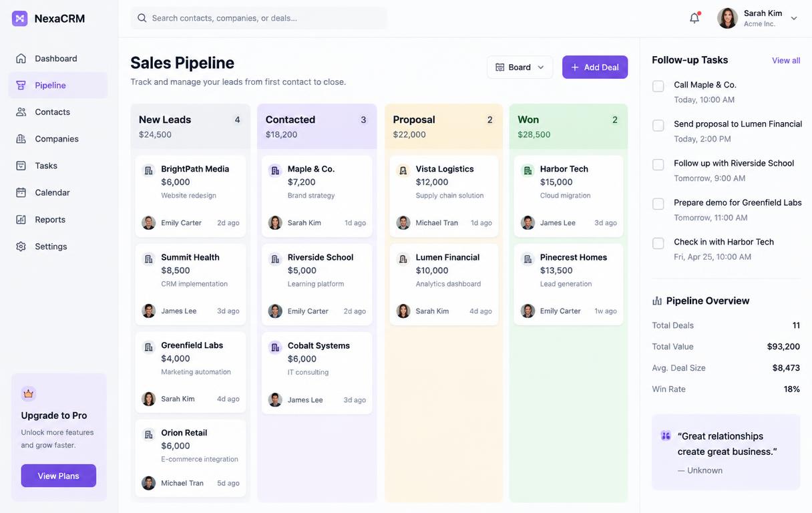
Task: Click the Lumen Financial Analytics dashboard text
Action: [x=448, y=284]
